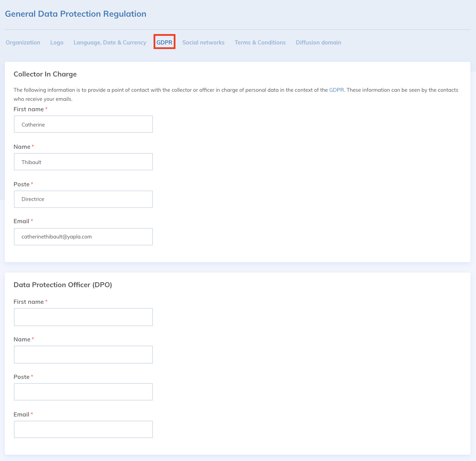Select the collector Email field with catherinethibault@yapla.com

point(83,237)
